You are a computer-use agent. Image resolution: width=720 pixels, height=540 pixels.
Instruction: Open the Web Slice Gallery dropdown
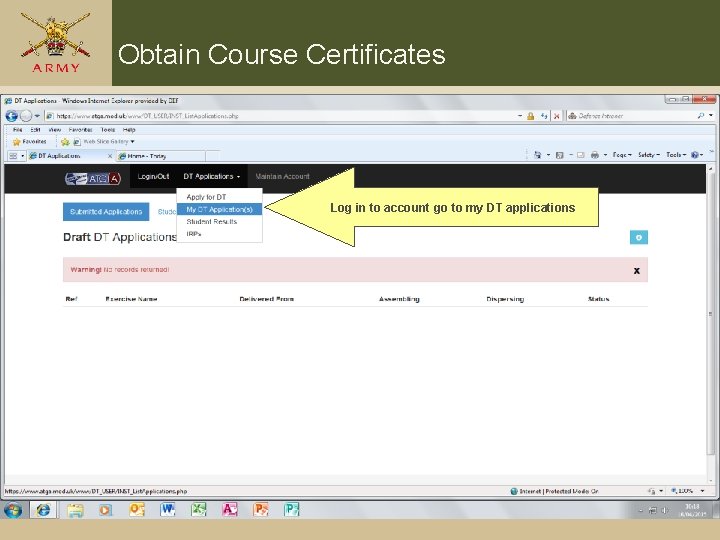(x=104, y=141)
